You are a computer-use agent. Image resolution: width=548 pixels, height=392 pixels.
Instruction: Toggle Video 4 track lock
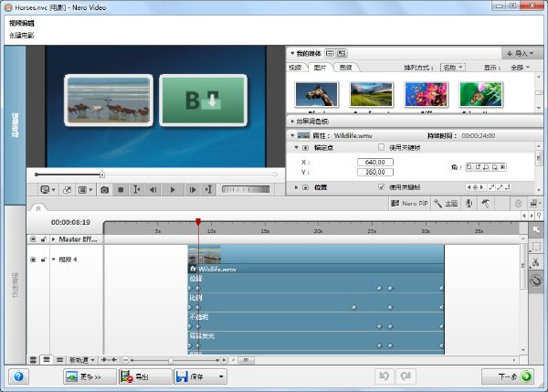pyautogui.click(x=43, y=260)
